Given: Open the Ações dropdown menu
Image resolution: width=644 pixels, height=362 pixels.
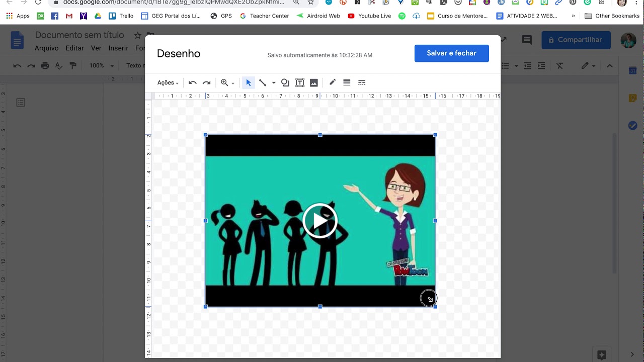Looking at the screenshot, I should [x=168, y=82].
